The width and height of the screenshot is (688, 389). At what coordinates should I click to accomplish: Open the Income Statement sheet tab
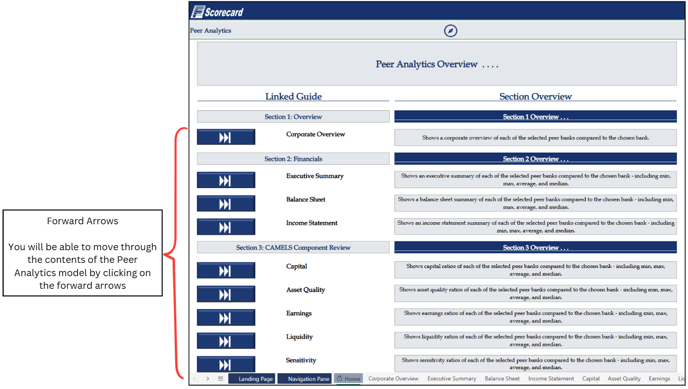(x=551, y=378)
